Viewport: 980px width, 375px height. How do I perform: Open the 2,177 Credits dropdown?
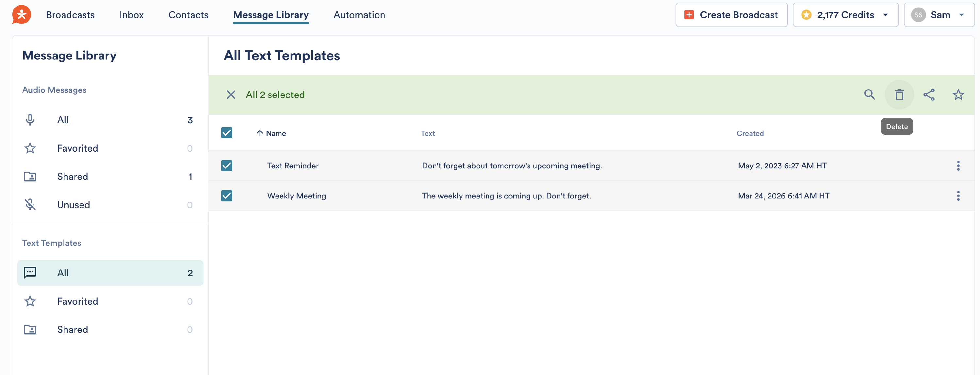click(x=845, y=15)
